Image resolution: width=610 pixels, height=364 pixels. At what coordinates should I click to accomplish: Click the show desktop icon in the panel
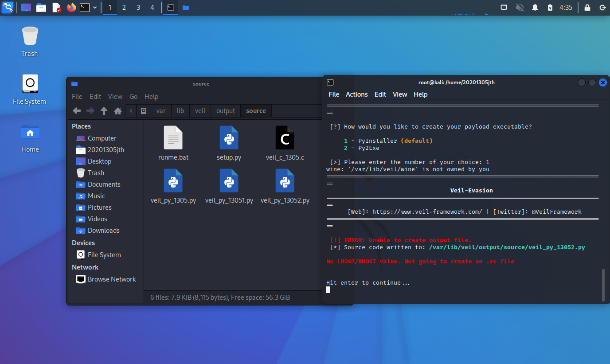(x=26, y=8)
